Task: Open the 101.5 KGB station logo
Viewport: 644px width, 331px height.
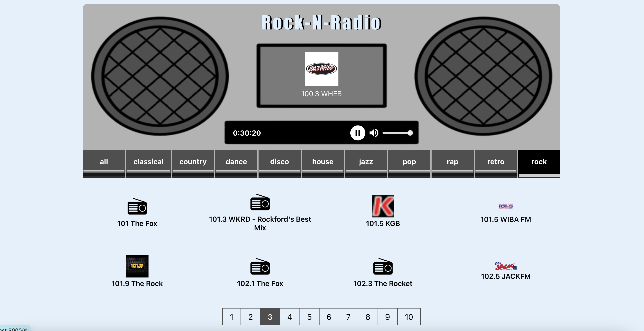Action: pos(383,206)
